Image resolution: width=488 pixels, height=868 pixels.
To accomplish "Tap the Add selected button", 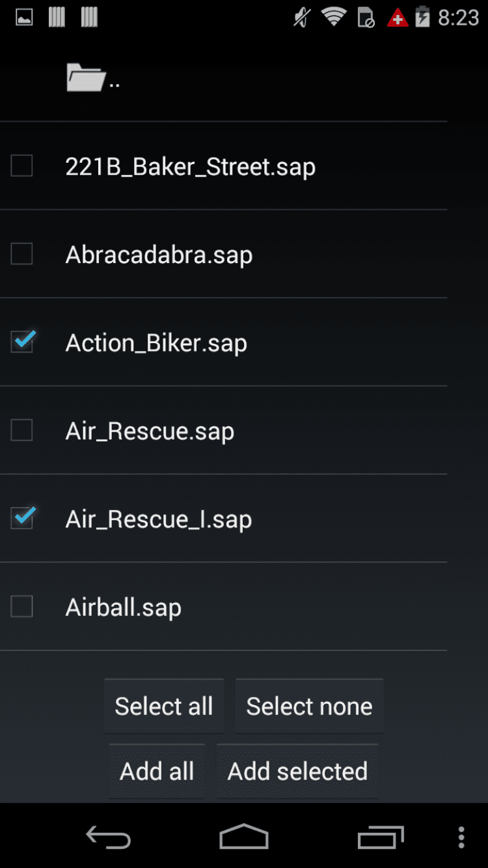I will [x=297, y=772].
